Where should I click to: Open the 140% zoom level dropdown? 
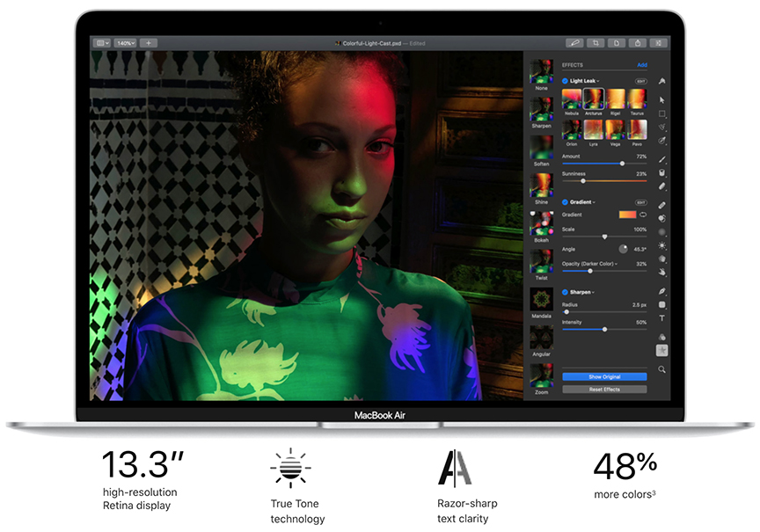click(x=125, y=43)
